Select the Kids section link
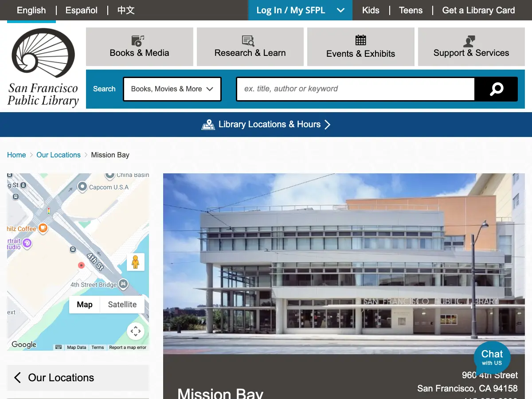Viewport: 532px width, 399px height. 371,10
